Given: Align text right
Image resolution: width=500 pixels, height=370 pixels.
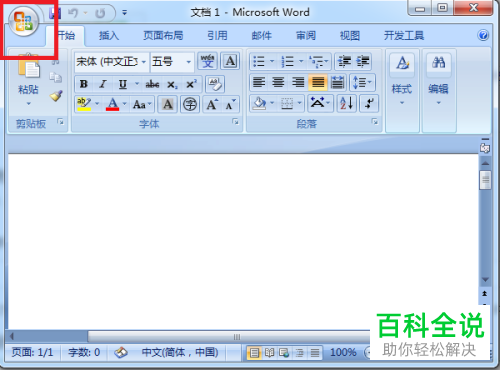Looking at the screenshot, I should (x=298, y=82).
